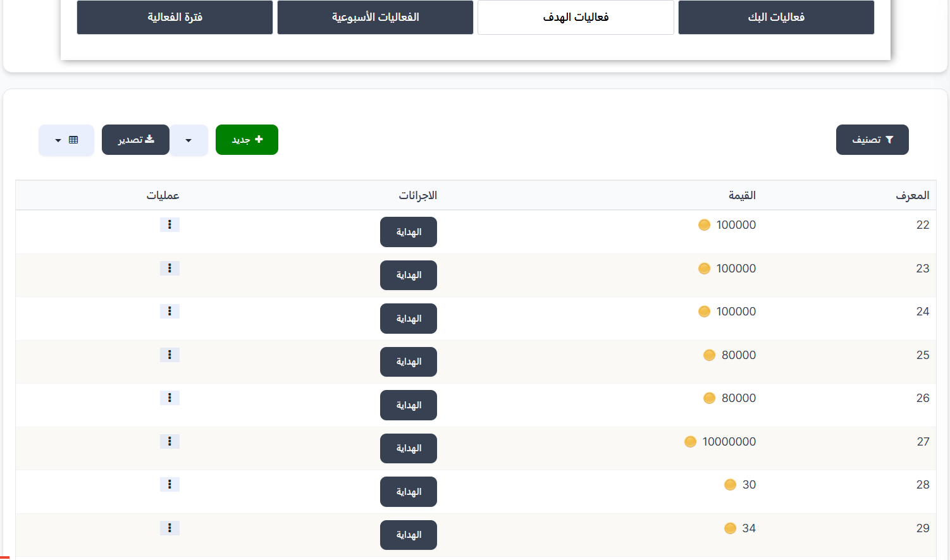Select ID cell 24
950x560 pixels.
(923, 312)
